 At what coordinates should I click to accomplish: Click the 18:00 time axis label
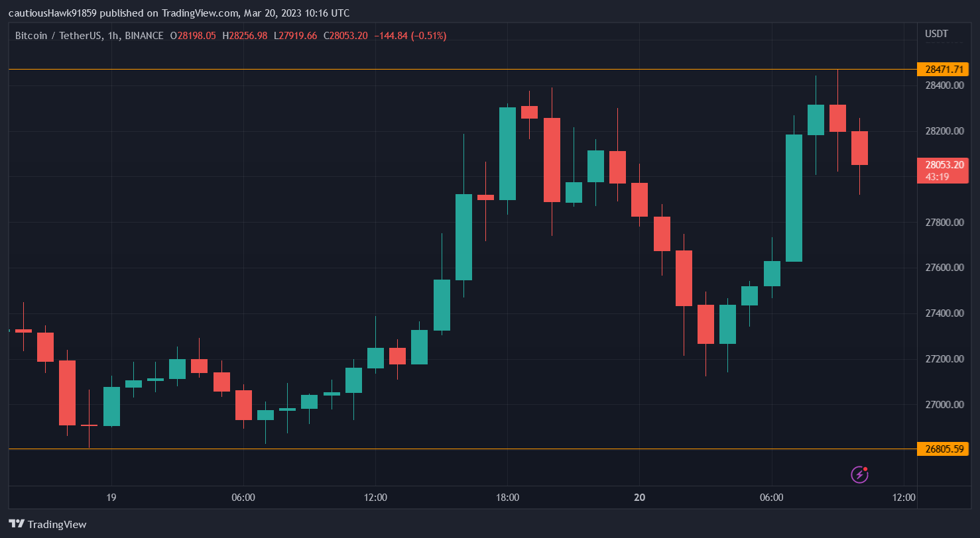pos(507,497)
